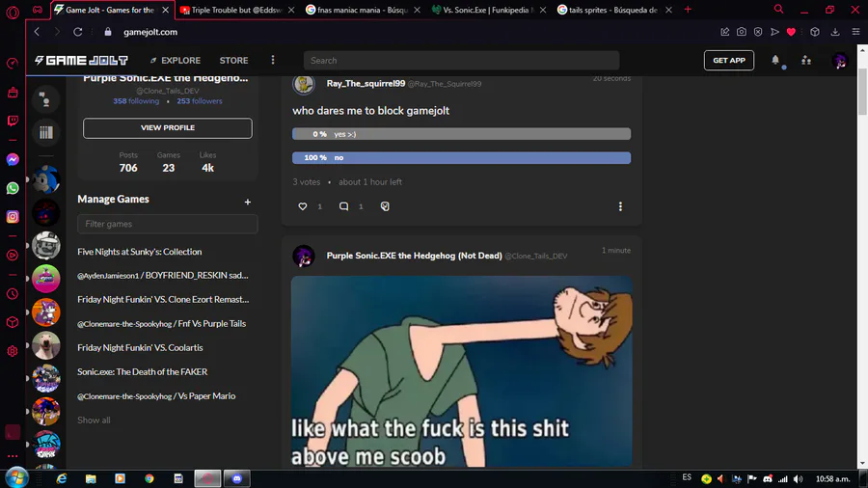Open Fnf Vs Purple Tails game entry

161,324
